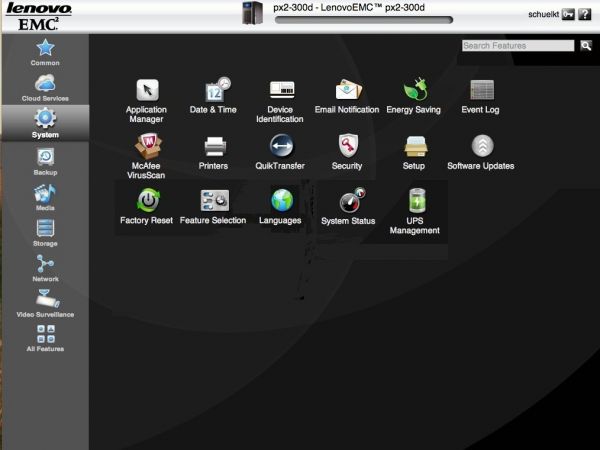Open Email Notification settings
600x450 pixels.
coord(347,96)
